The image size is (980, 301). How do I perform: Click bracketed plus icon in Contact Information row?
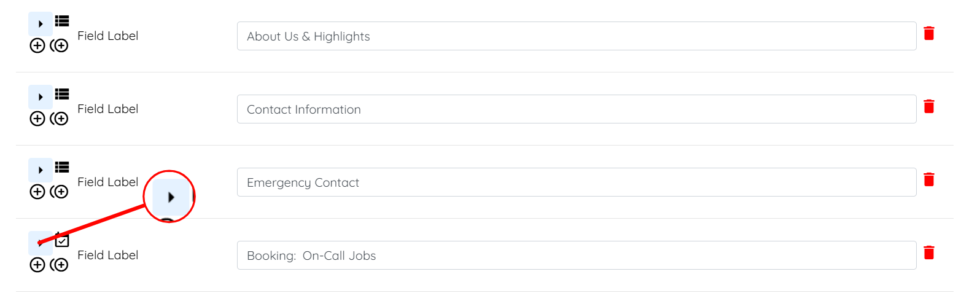(60, 119)
